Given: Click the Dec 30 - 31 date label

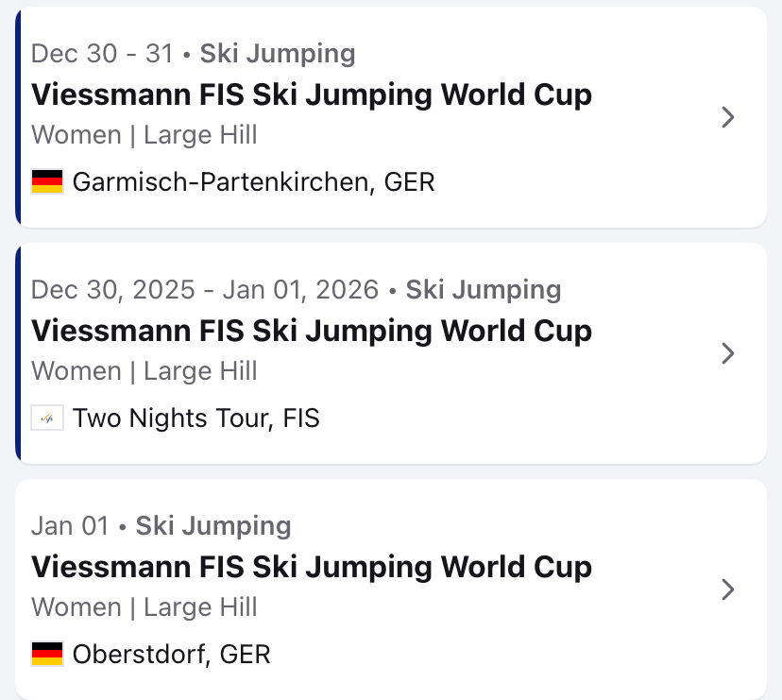Looking at the screenshot, I should (102, 54).
